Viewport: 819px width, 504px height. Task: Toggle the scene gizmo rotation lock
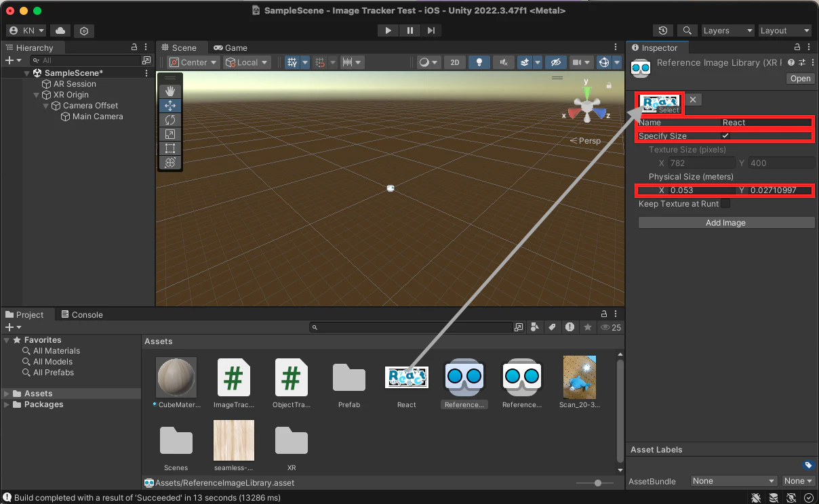pyautogui.click(x=610, y=85)
